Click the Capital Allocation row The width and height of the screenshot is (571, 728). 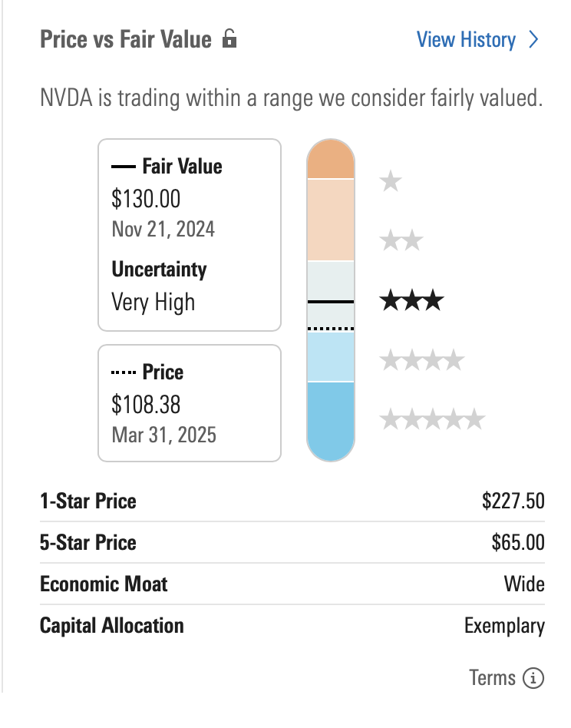coord(292,625)
